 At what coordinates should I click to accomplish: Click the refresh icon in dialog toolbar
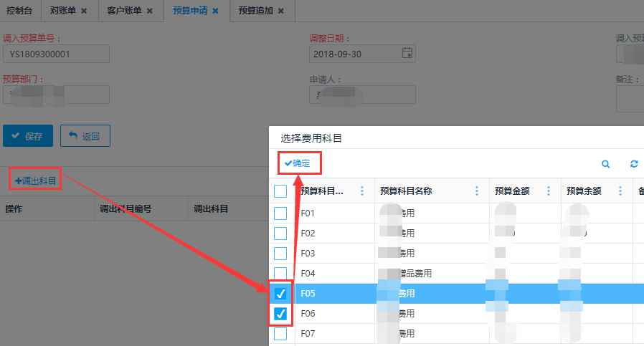click(634, 164)
